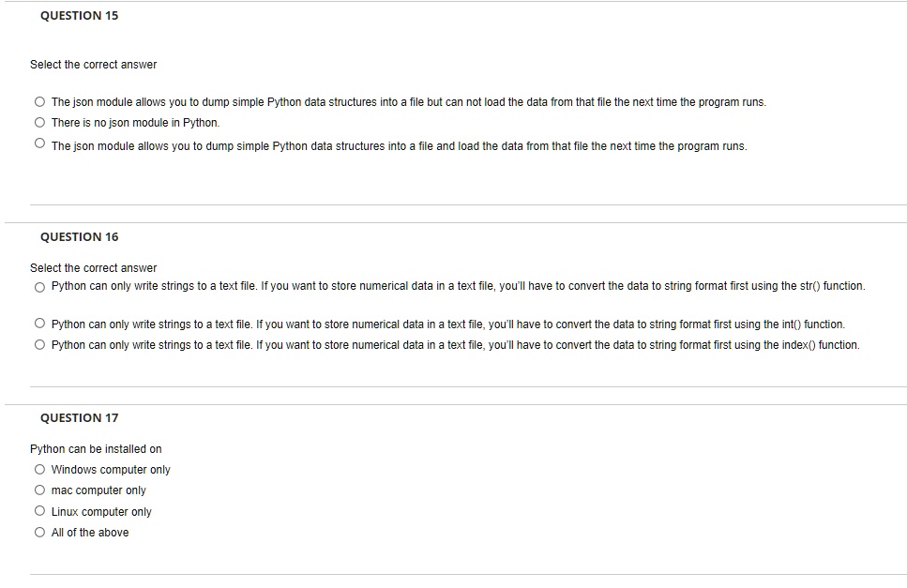Click 'Select the correct answer' under Question 15

[x=93, y=65]
